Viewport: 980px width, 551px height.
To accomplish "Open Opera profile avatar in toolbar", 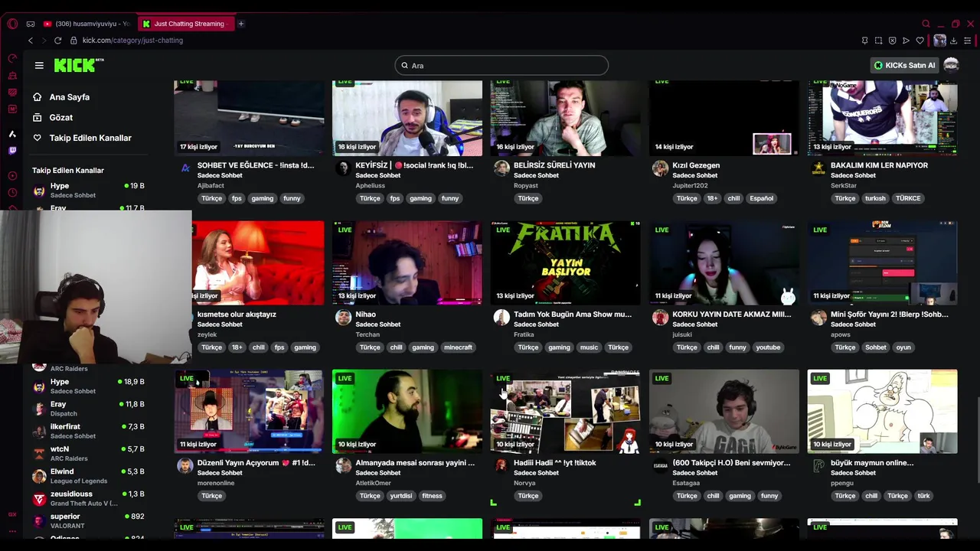I will (939, 41).
